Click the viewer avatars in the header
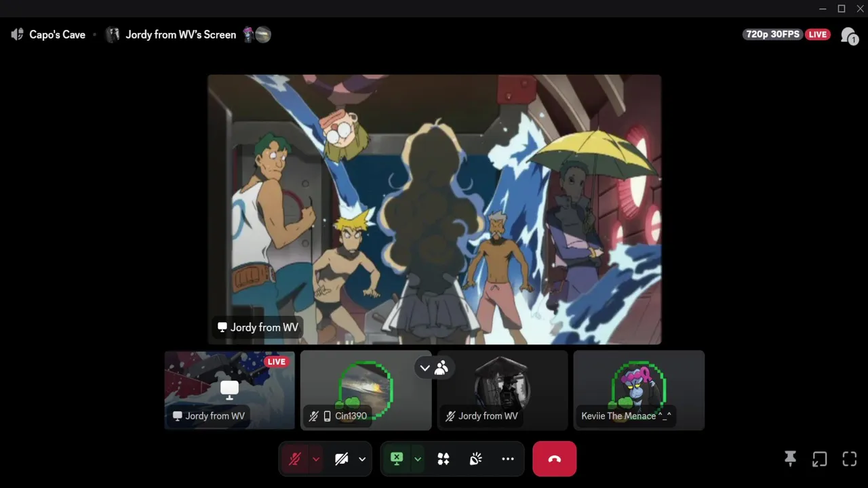This screenshot has height=488, width=868. coord(257,35)
